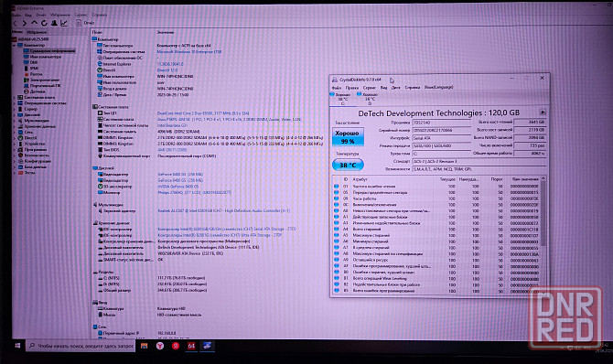This screenshot has width=613, height=364.
Task: Open the graph chart icon in AIDA64 toolbar
Action: (64, 23)
